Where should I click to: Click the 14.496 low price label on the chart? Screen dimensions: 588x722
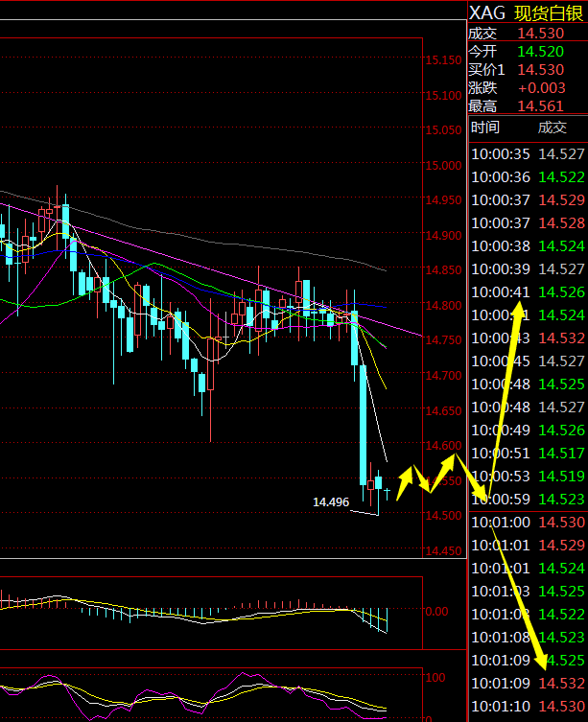tap(331, 501)
